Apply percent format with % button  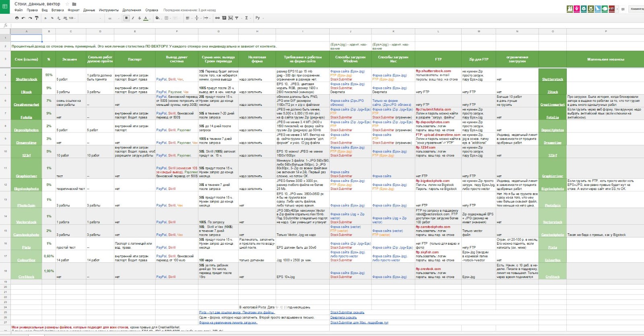[52, 18]
